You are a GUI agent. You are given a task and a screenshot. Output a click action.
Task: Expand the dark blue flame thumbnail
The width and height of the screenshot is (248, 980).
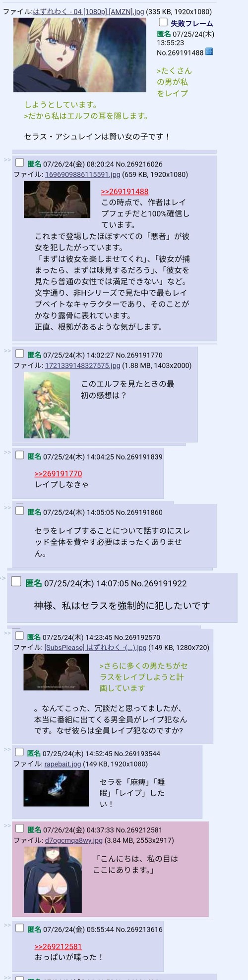pos(56,788)
